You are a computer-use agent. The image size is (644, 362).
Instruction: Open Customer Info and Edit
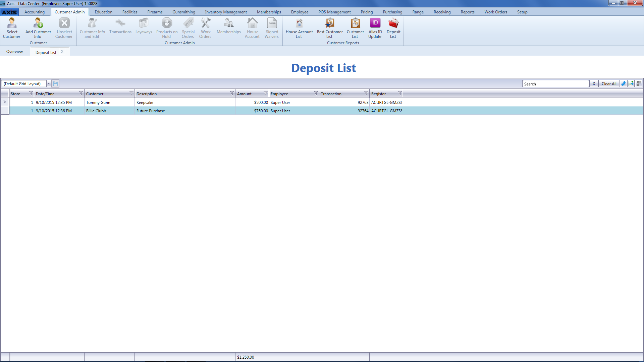coord(92,28)
